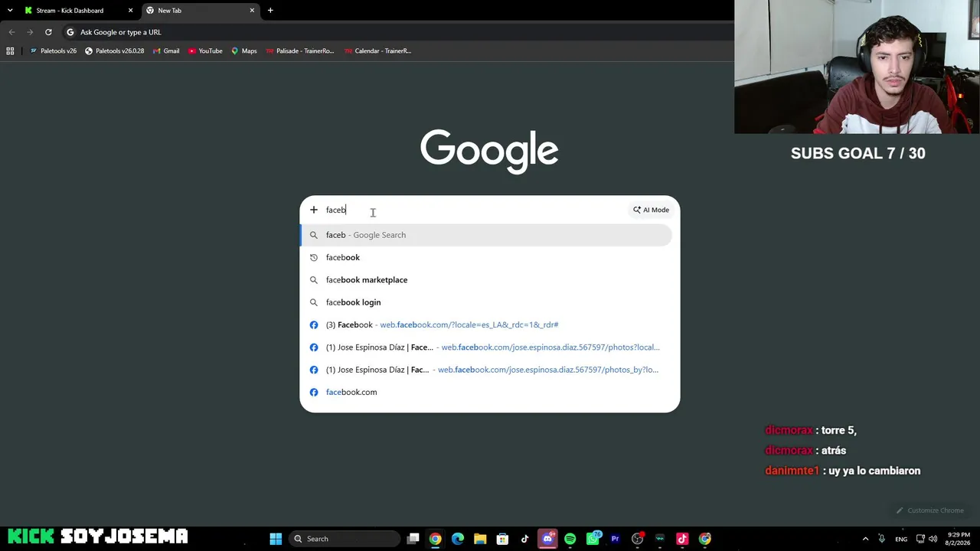
Task: Open the '(3) Facebook' web.facebook.com suggestion
Action: [x=487, y=324]
